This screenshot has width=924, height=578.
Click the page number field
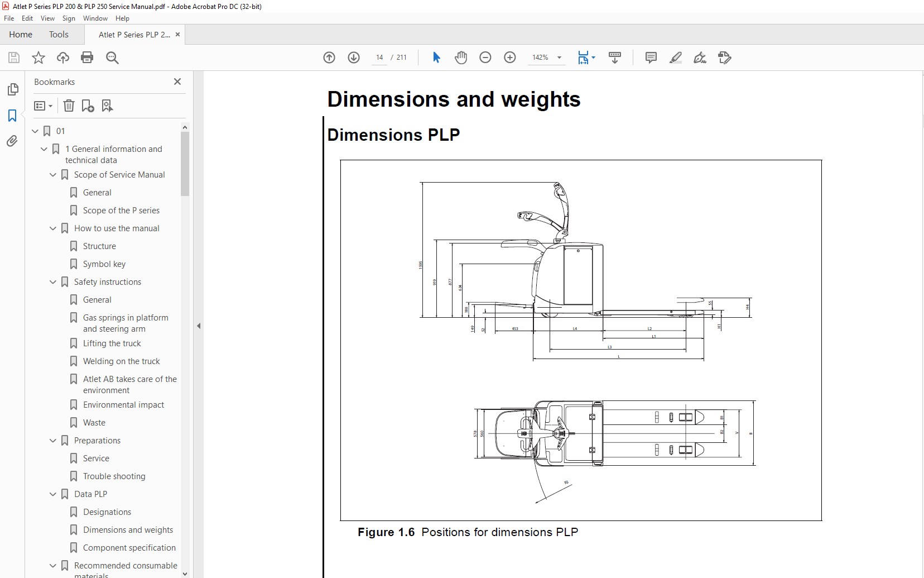[379, 58]
